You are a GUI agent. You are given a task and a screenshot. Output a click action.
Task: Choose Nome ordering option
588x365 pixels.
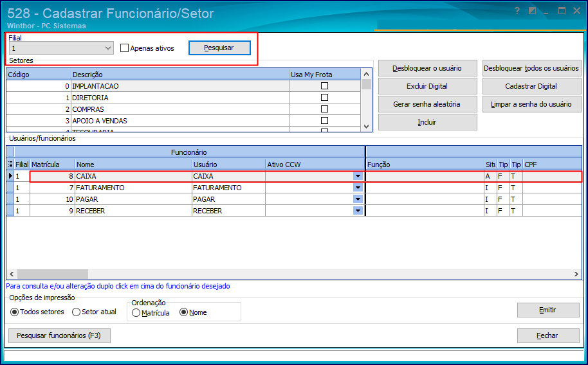[x=184, y=312]
